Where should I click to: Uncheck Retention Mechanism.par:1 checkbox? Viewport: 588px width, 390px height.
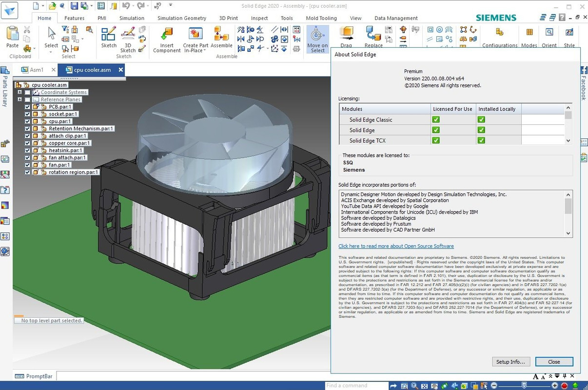click(x=28, y=129)
